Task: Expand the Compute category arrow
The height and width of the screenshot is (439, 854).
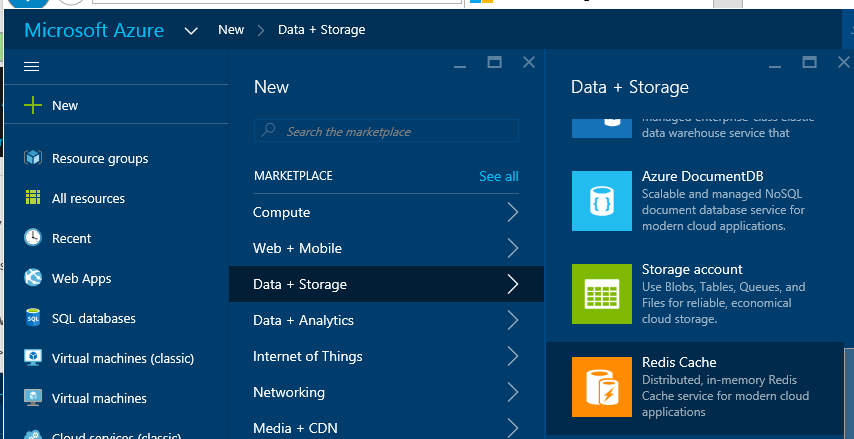Action: click(x=512, y=212)
